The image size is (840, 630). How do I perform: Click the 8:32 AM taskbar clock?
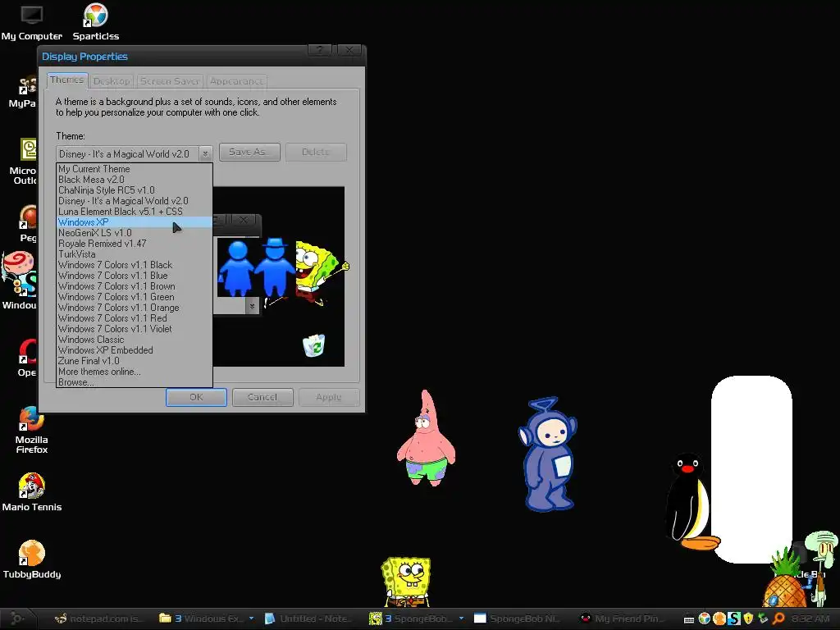pyautogui.click(x=810, y=619)
